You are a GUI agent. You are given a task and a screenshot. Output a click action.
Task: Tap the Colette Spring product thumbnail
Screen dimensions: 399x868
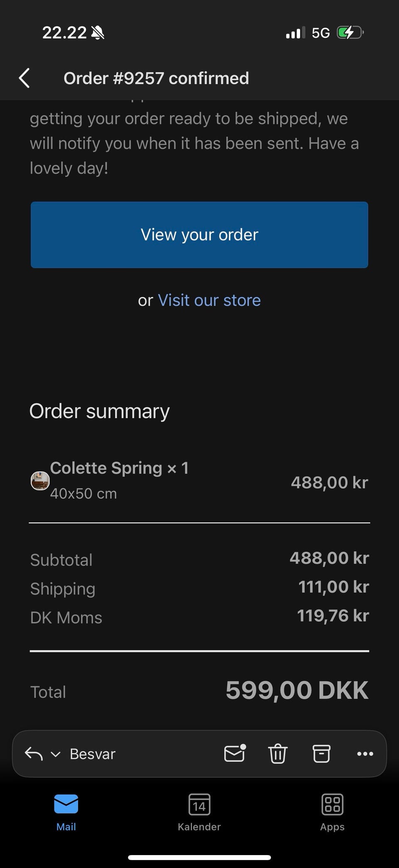(x=40, y=481)
